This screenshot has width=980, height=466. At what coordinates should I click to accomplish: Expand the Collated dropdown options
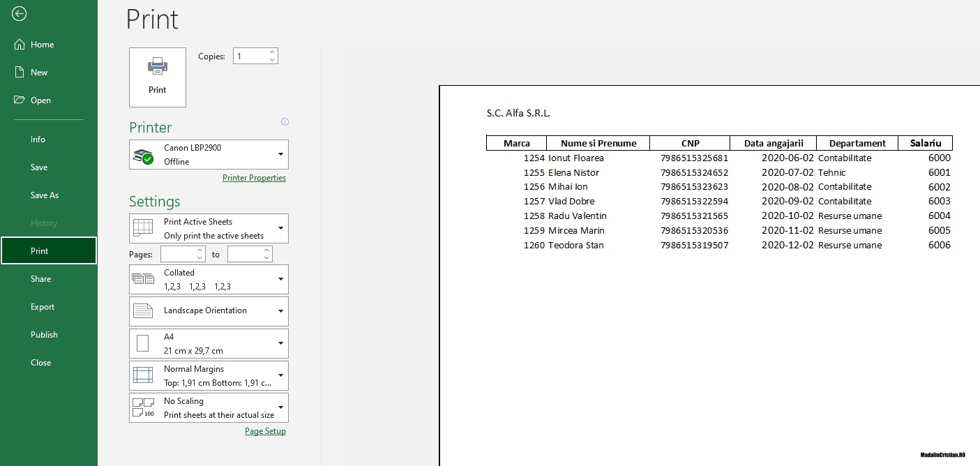pyautogui.click(x=280, y=279)
